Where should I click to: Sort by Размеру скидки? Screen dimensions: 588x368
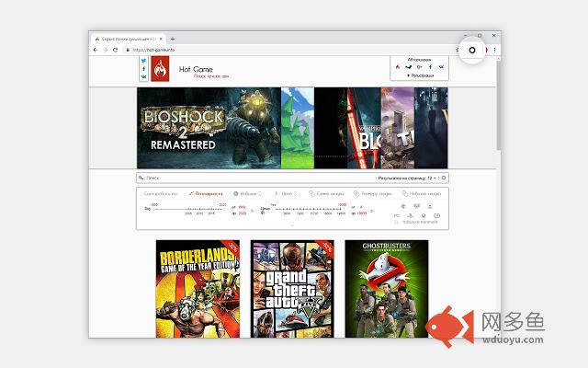click(x=373, y=194)
